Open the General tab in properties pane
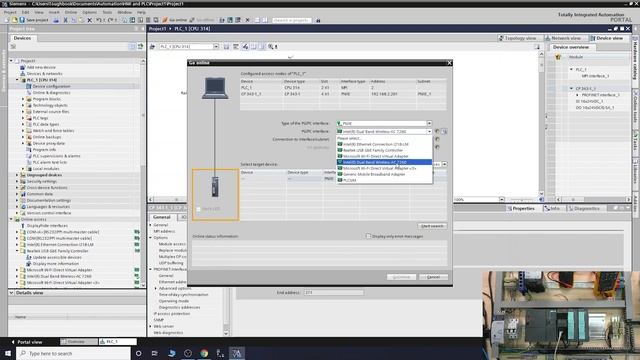Viewport: 640px width, 360px height. coord(162,217)
